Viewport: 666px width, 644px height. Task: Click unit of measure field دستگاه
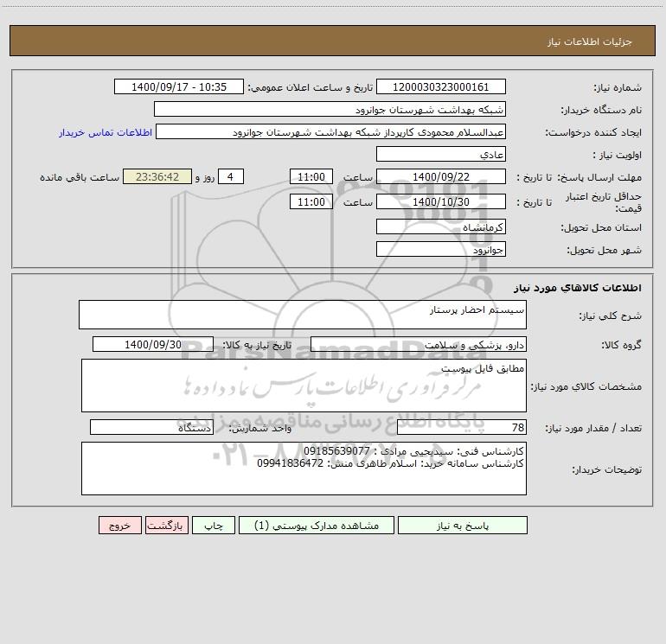click(x=151, y=427)
